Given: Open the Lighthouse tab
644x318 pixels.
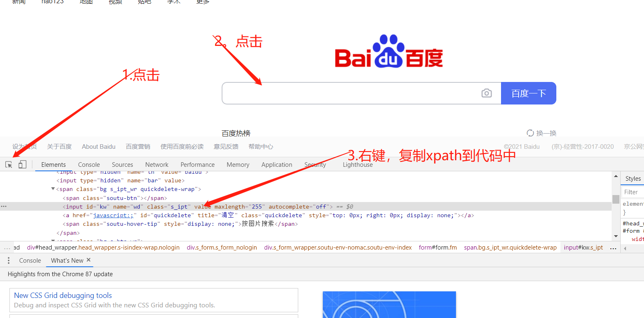Looking at the screenshot, I should point(358,164).
